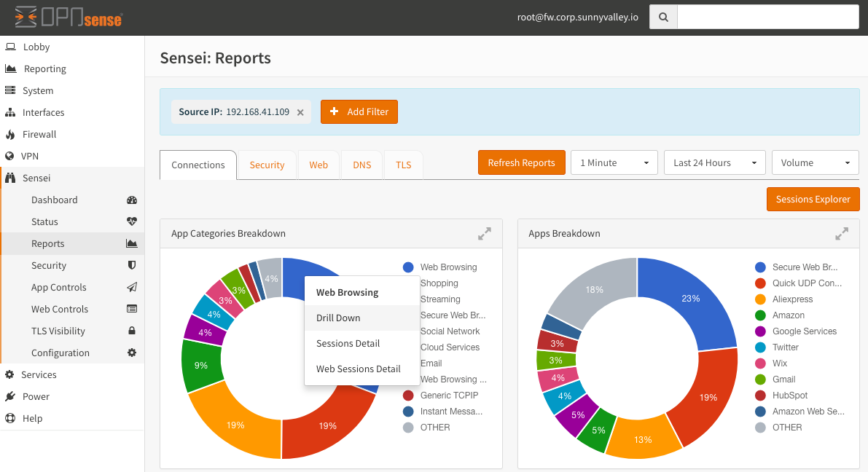Click the Social Network legend label
This screenshot has height=472, width=868.
(450, 331)
